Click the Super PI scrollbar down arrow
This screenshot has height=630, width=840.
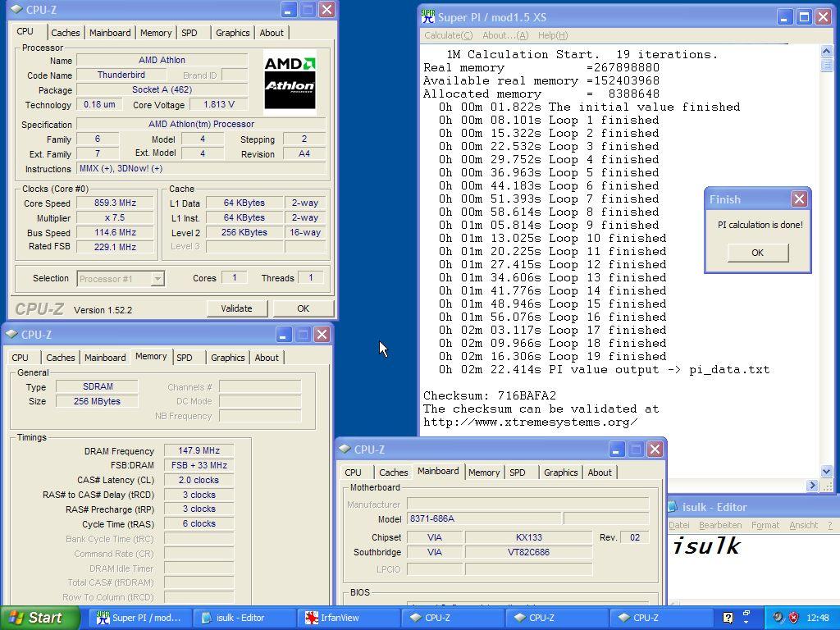click(826, 472)
